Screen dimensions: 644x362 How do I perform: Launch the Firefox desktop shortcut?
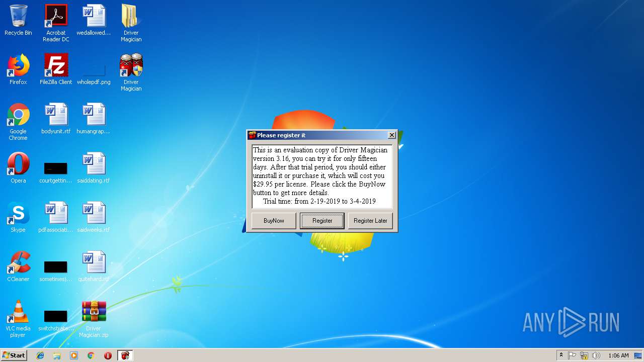click(x=18, y=69)
